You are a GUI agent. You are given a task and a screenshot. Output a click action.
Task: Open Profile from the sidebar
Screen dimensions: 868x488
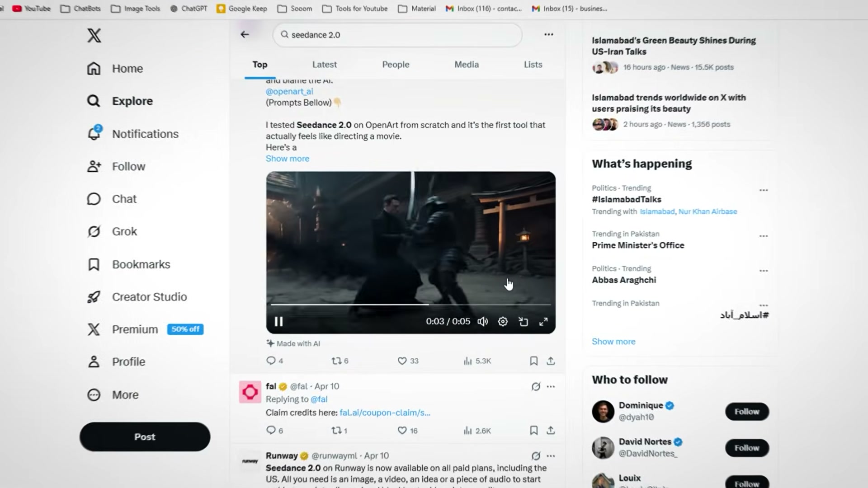pyautogui.click(x=116, y=362)
